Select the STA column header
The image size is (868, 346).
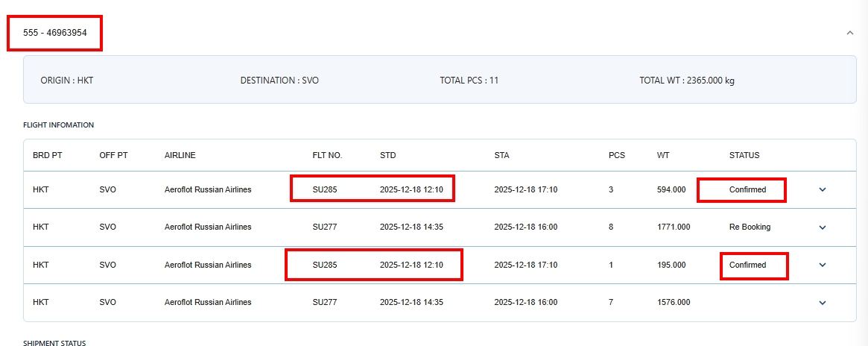coord(501,156)
